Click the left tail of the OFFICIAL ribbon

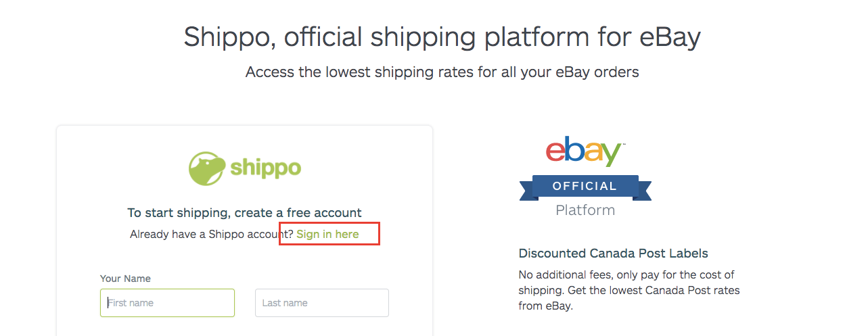(x=526, y=190)
